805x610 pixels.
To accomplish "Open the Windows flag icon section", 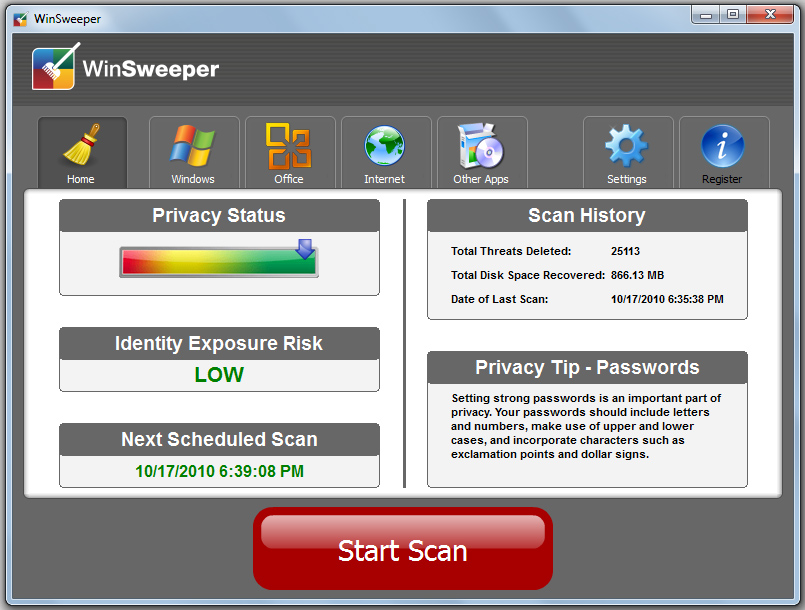I will (x=193, y=148).
